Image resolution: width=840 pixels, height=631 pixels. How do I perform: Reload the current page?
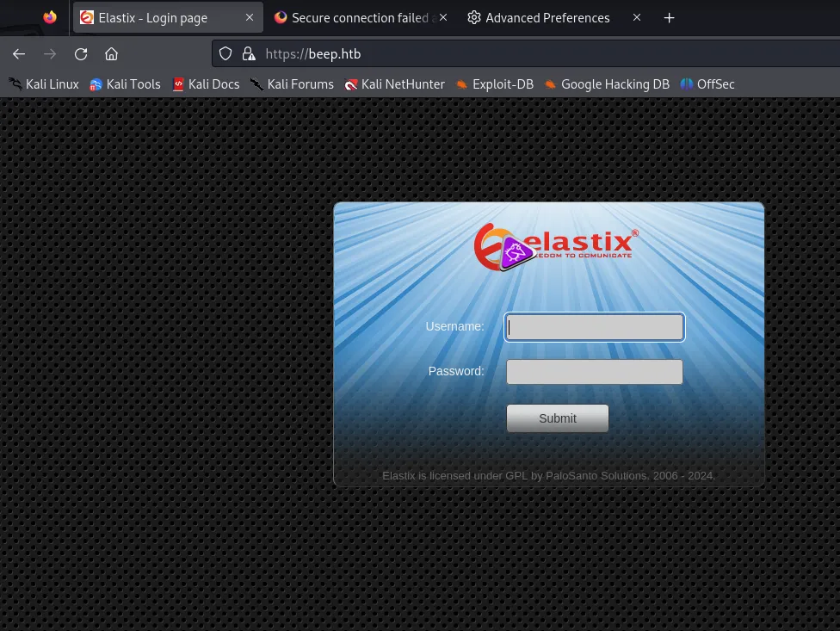click(x=81, y=54)
